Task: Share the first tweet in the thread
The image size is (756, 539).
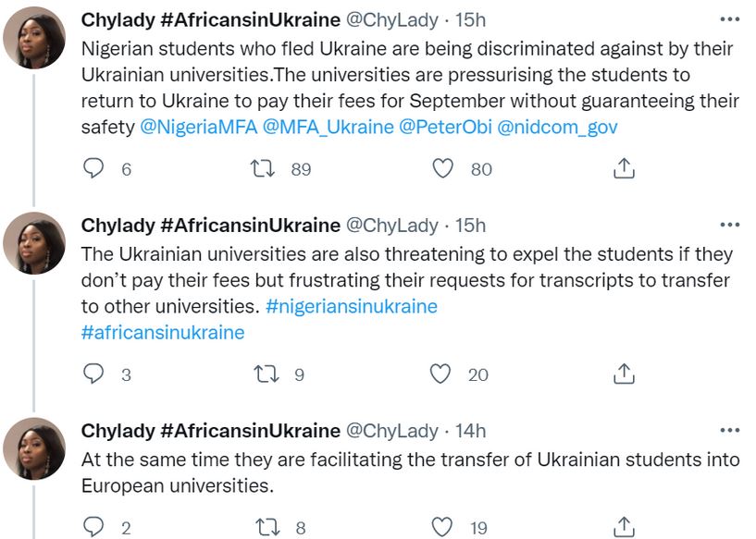Action: pos(625,168)
